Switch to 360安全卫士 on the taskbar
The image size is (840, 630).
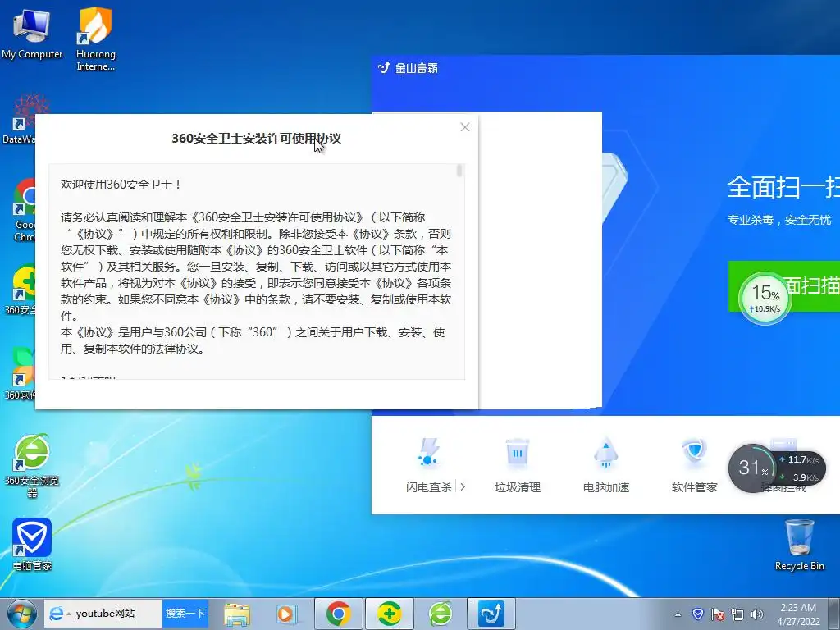(x=390, y=614)
